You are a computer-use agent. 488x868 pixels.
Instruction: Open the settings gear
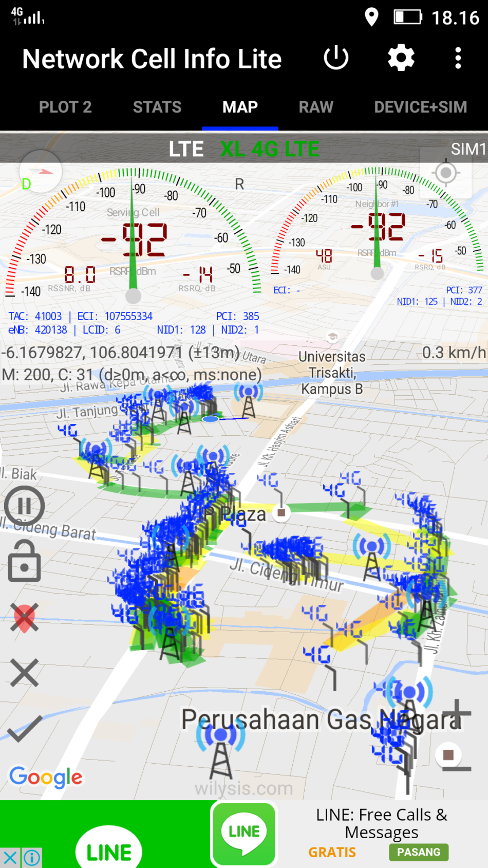pos(401,58)
